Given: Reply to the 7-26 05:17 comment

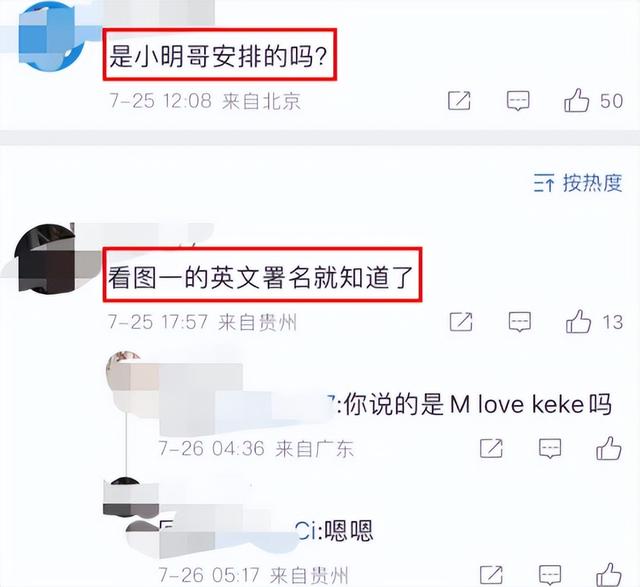Looking at the screenshot, I should [x=550, y=575].
